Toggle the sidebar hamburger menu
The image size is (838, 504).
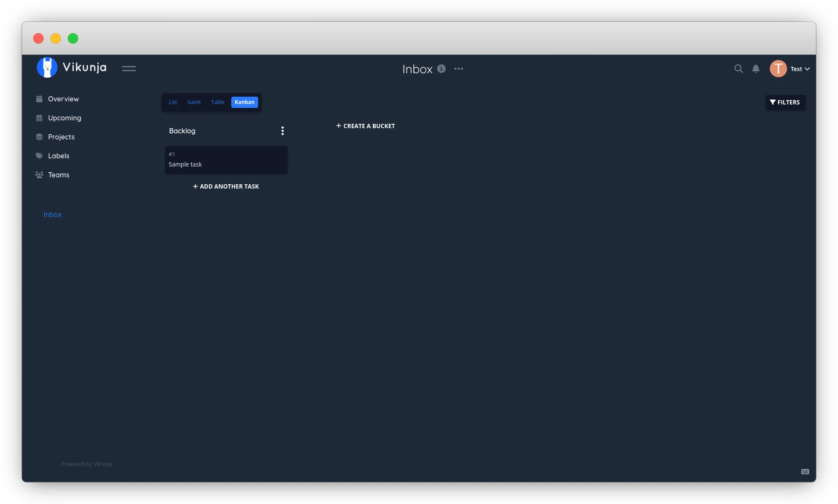[129, 69]
